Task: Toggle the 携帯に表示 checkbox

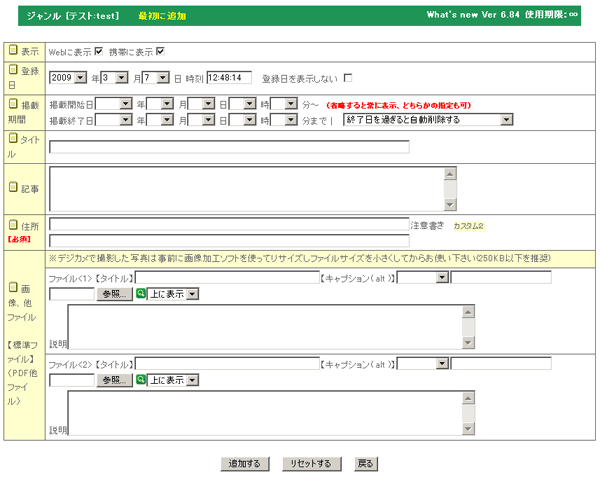Action: pos(160,51)
